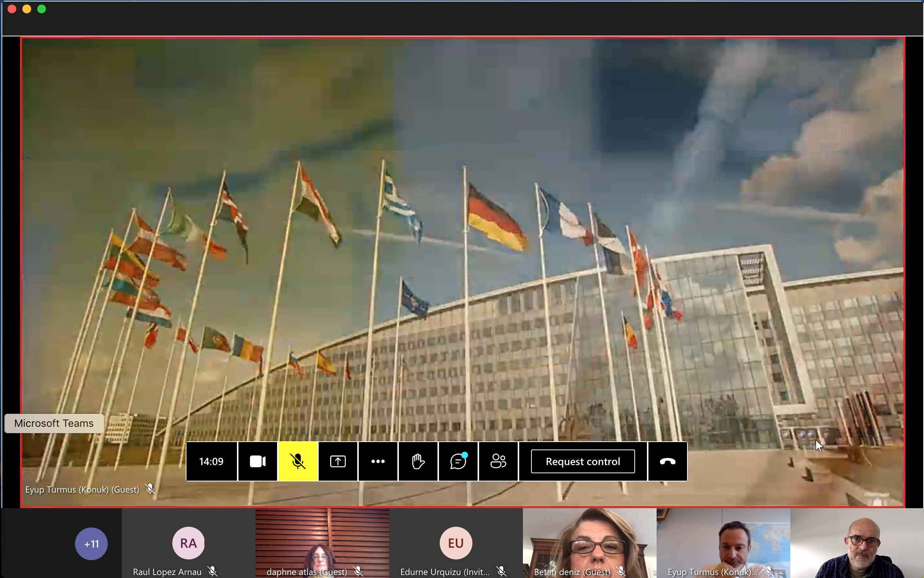Turn off the camera in meeting toolbar
The image size is (924, 578).
pos(258,461)
